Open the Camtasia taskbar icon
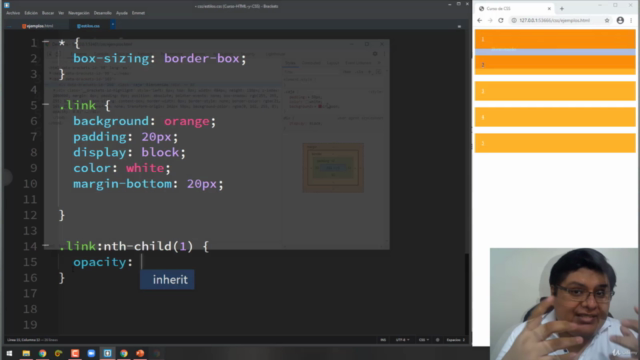The height and width of the screenshot is (360, 640). (75, 353)
